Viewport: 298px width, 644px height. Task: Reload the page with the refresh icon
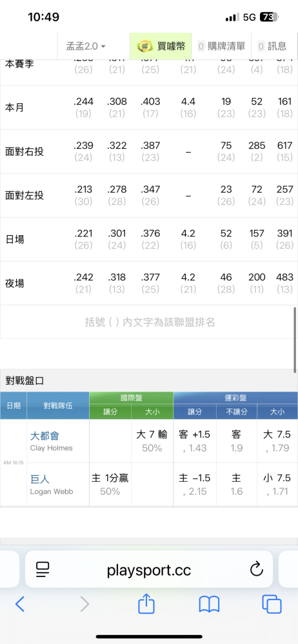coord(257,569)
